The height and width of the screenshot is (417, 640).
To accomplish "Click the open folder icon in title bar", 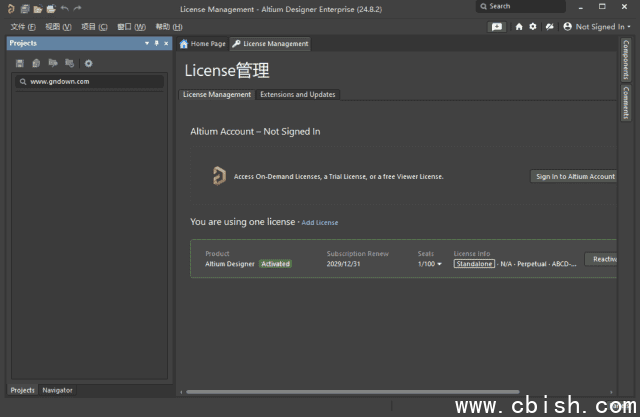I will 38,9.
